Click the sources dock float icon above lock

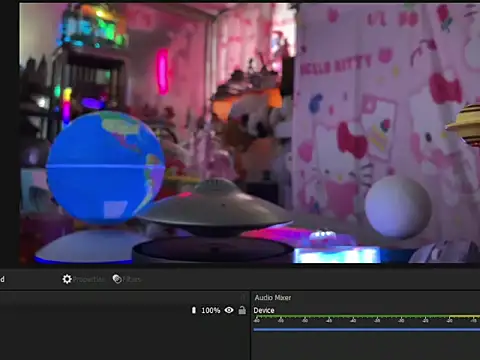point(243,297)
